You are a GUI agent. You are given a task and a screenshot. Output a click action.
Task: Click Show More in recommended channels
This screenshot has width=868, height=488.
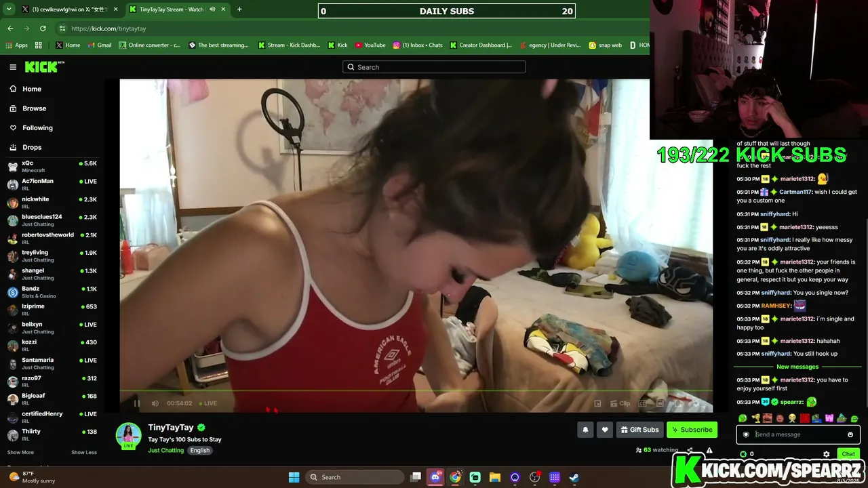(20, 452)
